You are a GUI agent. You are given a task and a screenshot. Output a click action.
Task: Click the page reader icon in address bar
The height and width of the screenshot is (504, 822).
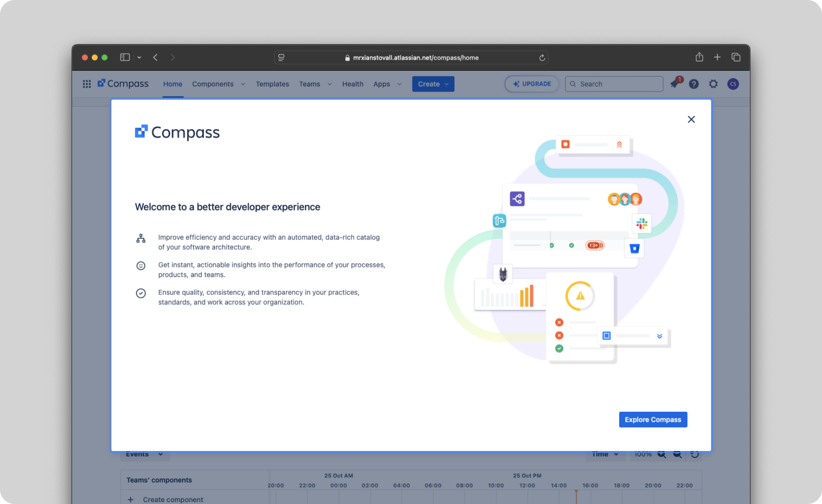click(281, 58)
